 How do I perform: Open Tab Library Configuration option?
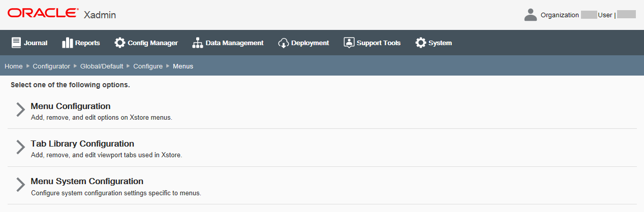82,144
